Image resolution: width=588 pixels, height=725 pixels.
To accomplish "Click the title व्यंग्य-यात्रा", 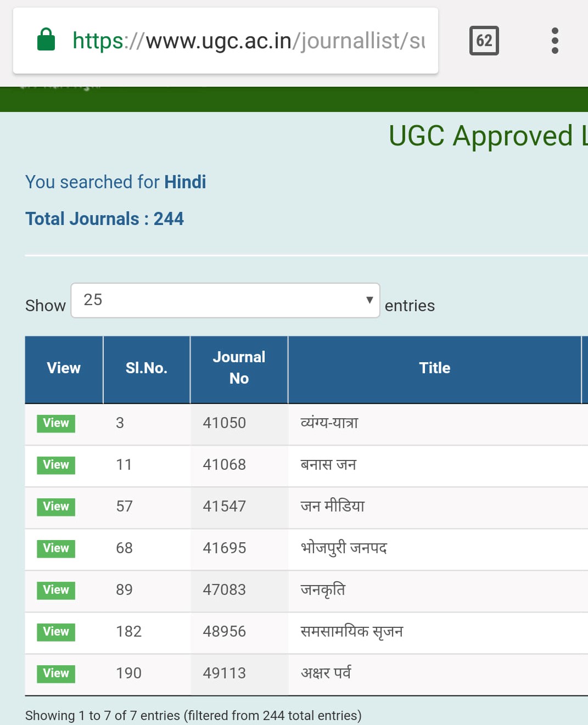I will (329, 423).
